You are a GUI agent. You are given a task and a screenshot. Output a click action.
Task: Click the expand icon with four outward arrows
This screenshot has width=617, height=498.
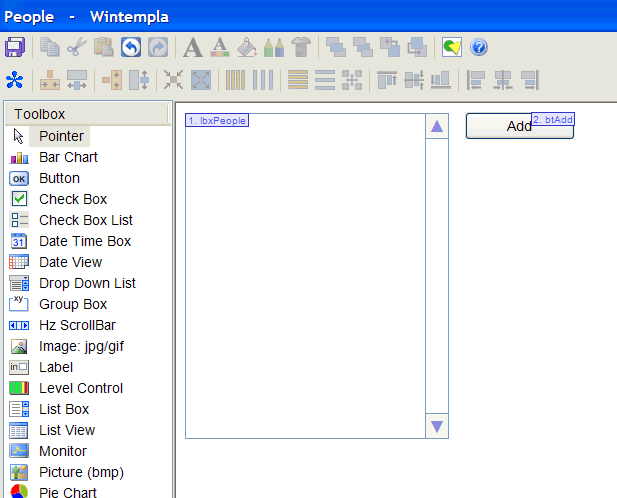(x=201, y=80)
